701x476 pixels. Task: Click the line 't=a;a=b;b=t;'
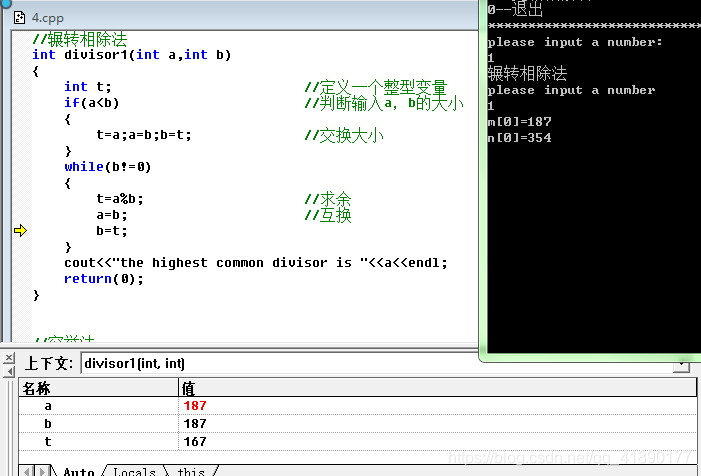[x=144, y=135]
